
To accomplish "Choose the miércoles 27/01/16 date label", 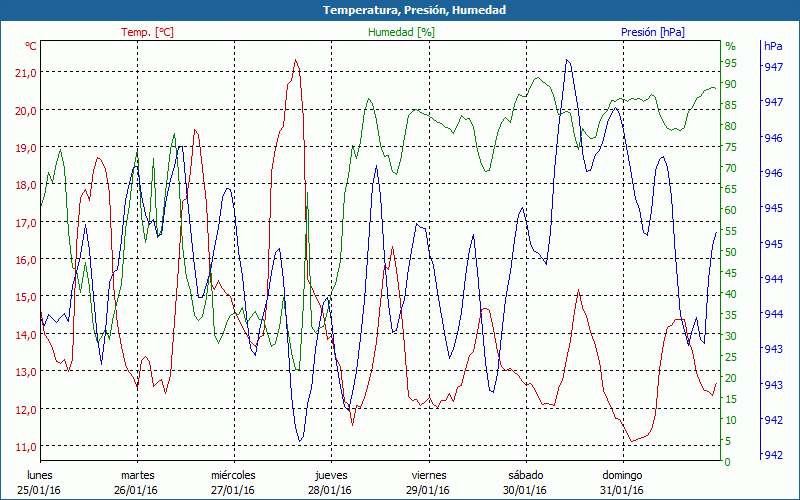I will tap(233, 482).
